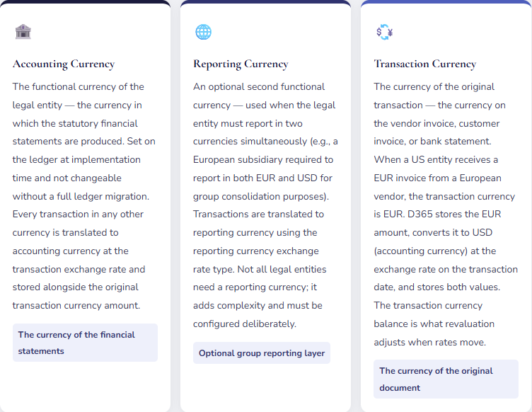Click blue top bar of Transaction Currency card
532x412 pixels.
tap(446, 2)
